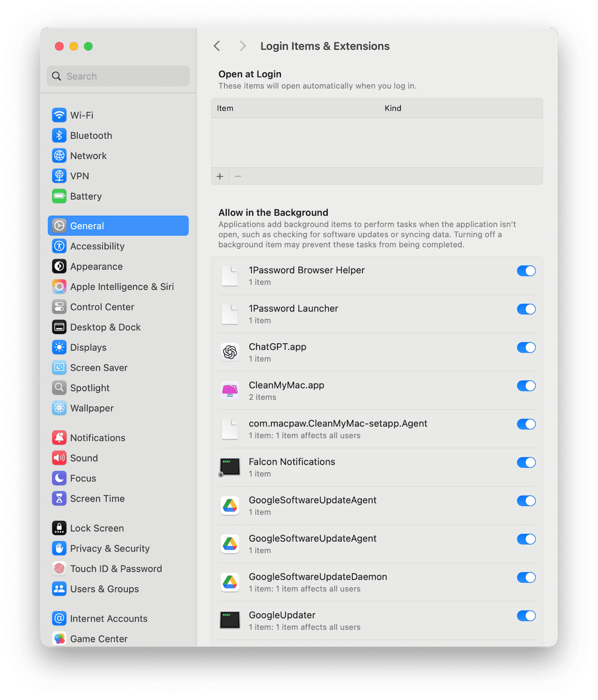This screenshot has height=700, width=598.
Task: Select the Screen Saver icon
Action: 59,367
